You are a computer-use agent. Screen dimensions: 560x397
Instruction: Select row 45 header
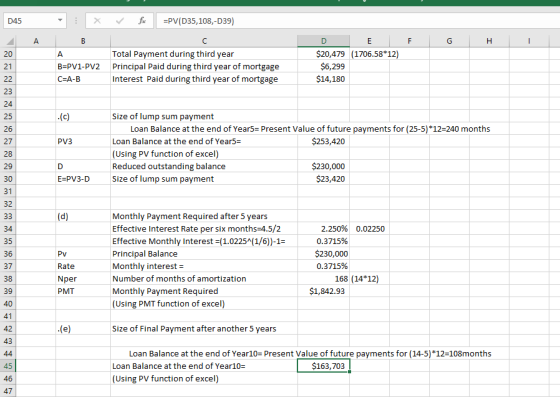click(x=8, y=366)
